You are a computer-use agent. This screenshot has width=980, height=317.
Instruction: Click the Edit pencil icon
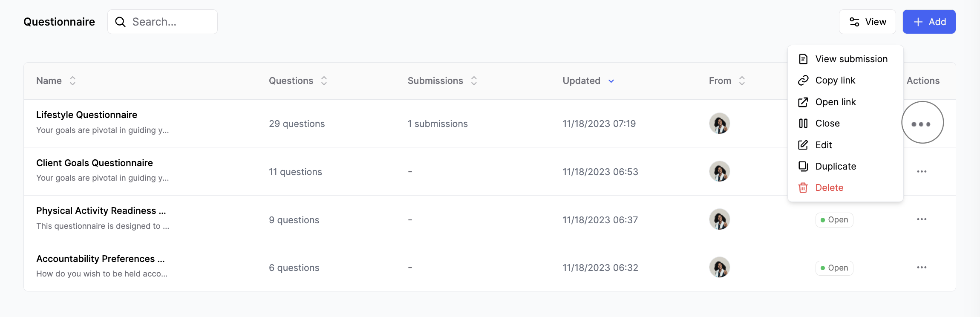[x=803, y=145]
